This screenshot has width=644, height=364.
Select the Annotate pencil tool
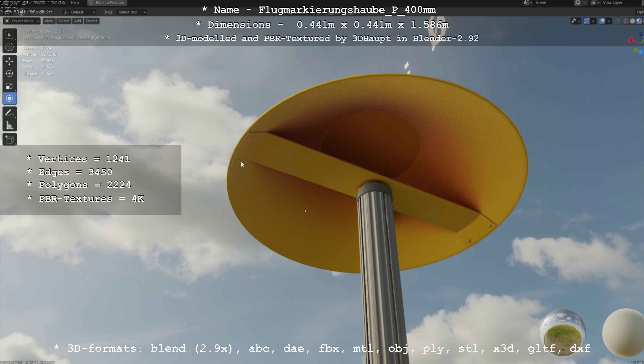click(9, 113)
